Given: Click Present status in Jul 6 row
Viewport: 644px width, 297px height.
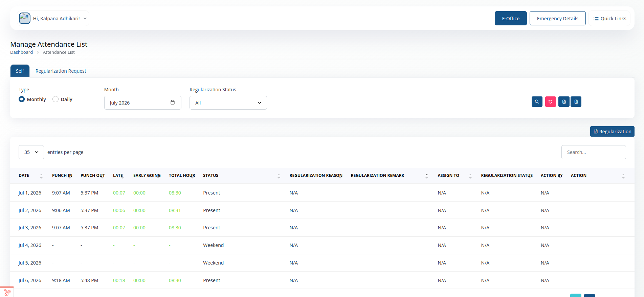Looking at the screenshot, I should pyautogui.click(x=212, y=280).
